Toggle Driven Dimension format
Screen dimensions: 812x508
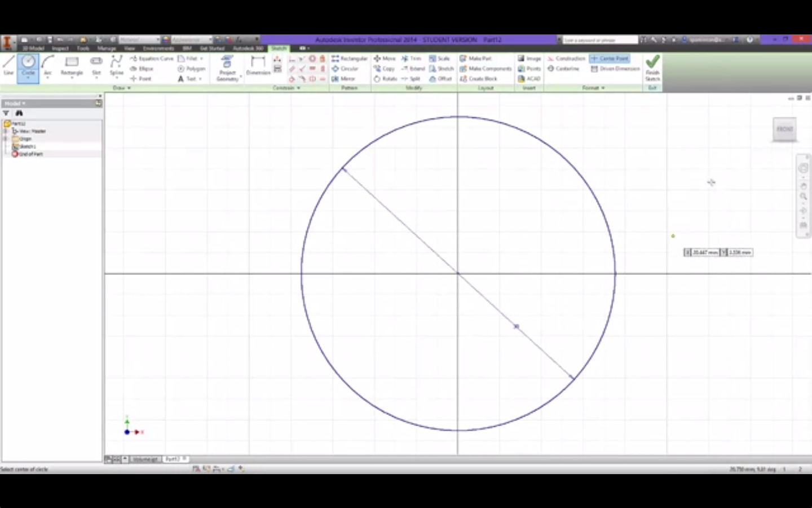(x=615, y=69)
